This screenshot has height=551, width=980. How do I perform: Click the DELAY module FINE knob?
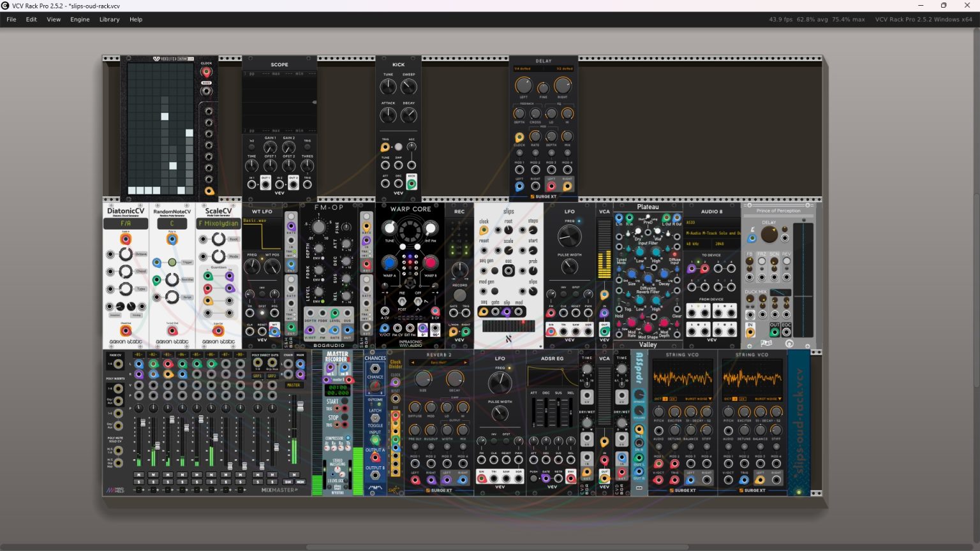point(543,89)
